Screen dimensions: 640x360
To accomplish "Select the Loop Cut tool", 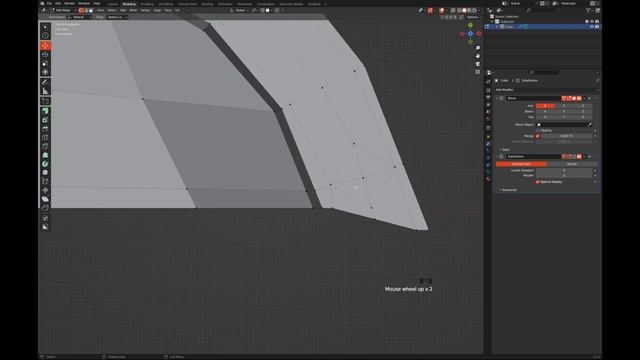I will (45, 137).
